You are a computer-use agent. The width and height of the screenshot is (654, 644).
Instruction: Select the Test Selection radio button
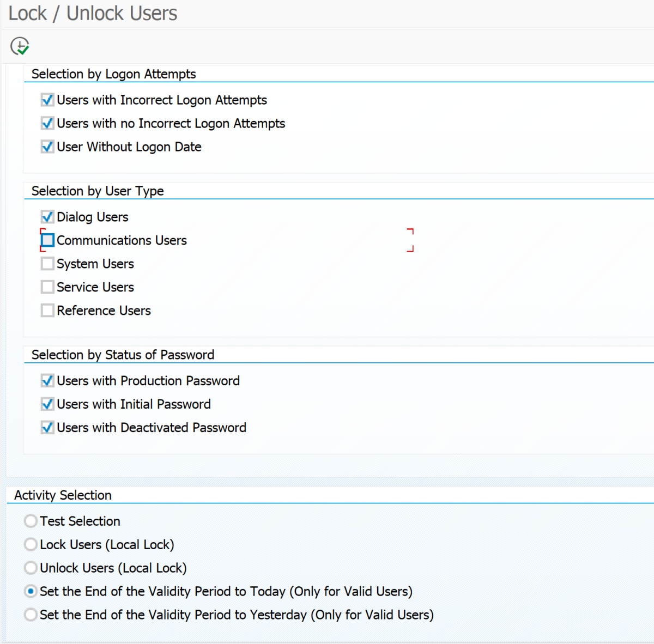click(31, 521)
